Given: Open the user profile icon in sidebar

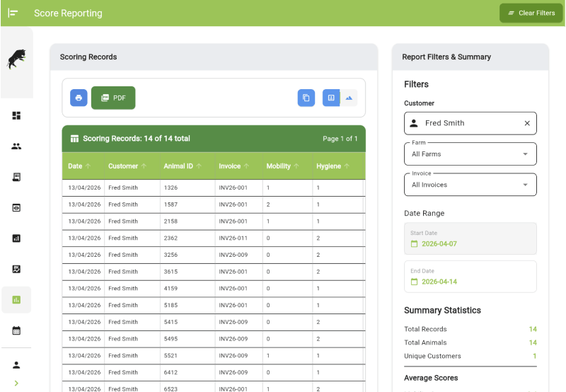Looking at the screenshot, I should pyautogui.click(x=16, y=365).
